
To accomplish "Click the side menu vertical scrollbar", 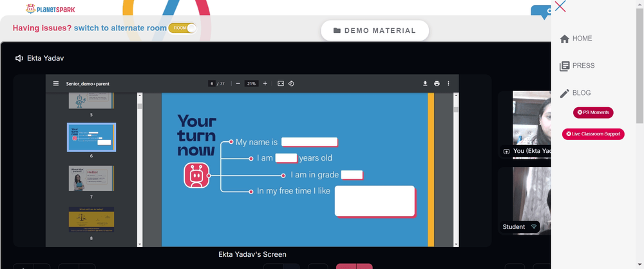I will (640, 66).
